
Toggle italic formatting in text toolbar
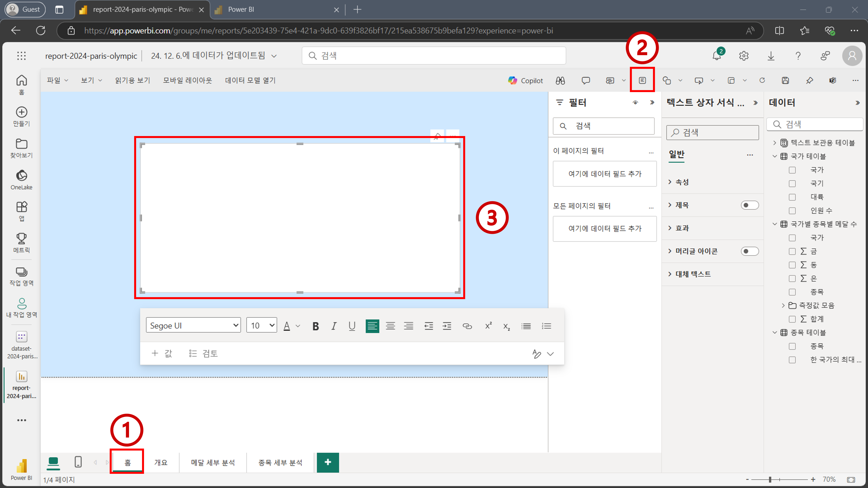tap(334, 326)
